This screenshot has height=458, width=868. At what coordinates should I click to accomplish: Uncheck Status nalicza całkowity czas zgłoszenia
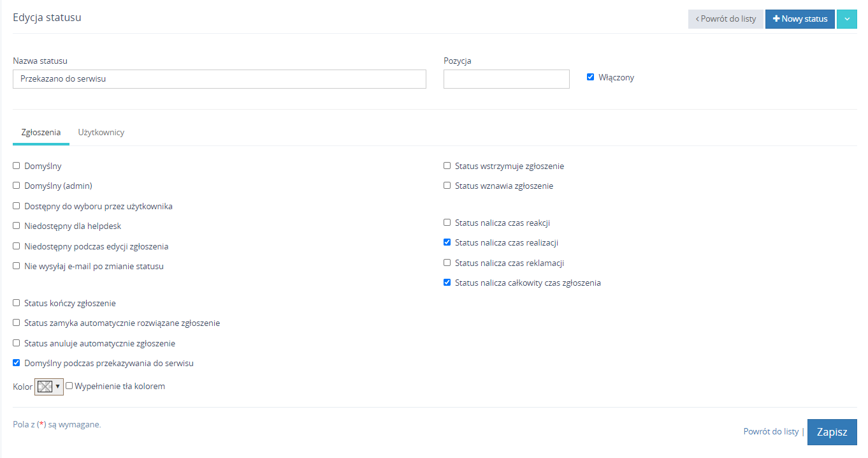(x=447, y=283)
